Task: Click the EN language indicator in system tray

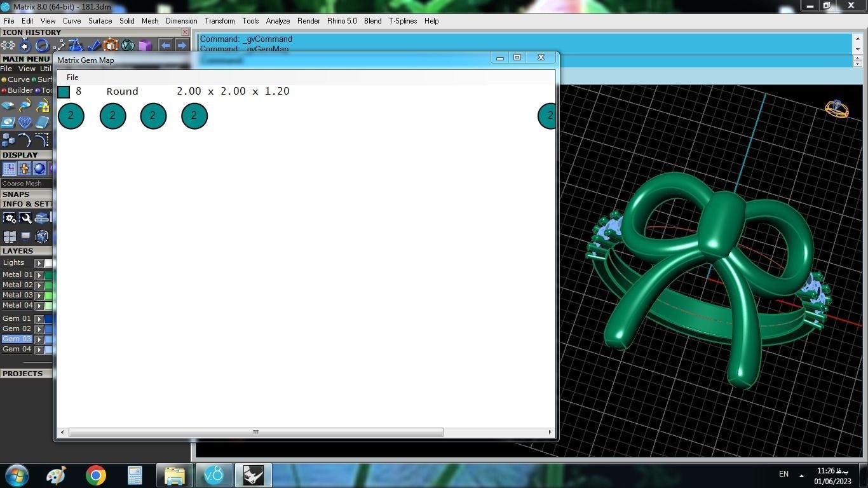Action: point(783,474)
